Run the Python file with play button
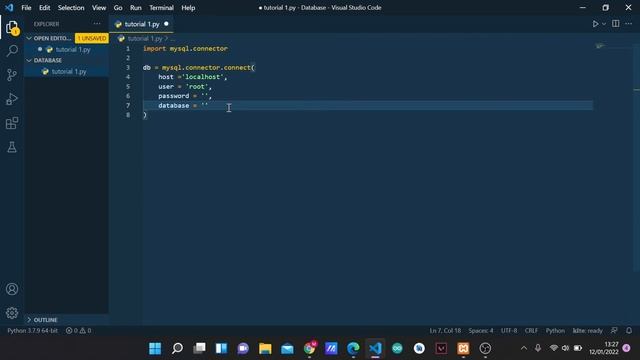The height and width of the screenshot is (360, 640). point(596,24)
